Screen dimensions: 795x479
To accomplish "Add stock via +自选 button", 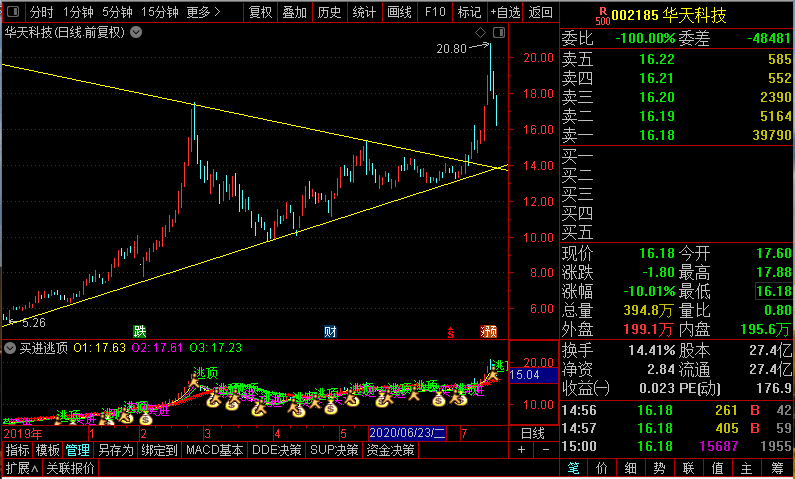I will [x=505, y=12].
